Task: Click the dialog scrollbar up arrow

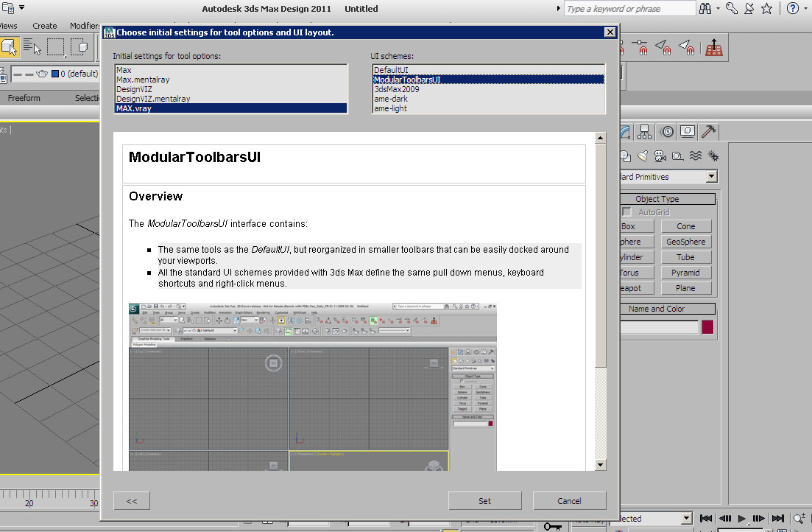Action: (x=600, y=137)
